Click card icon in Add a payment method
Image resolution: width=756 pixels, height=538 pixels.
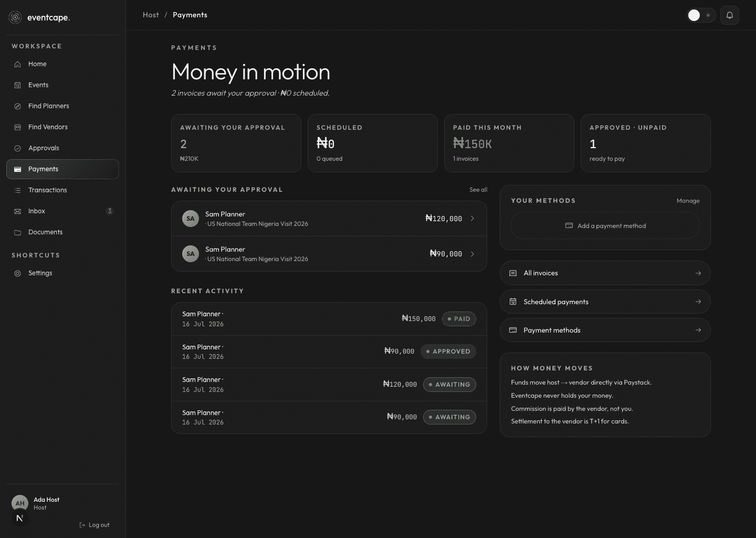569,225
